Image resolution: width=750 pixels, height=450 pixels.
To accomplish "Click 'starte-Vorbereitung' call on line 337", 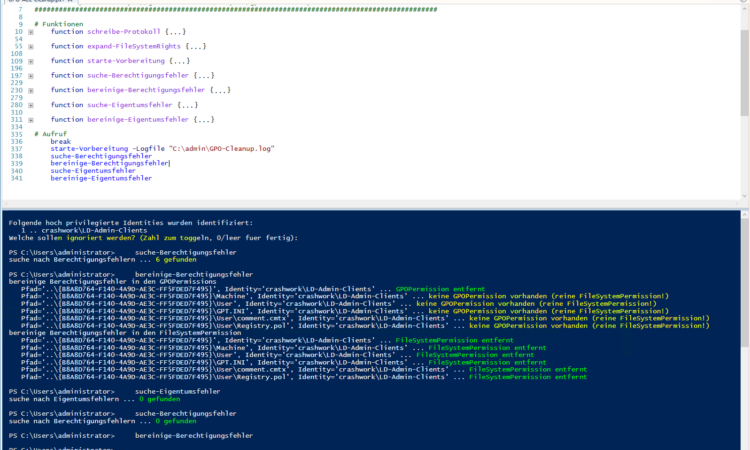I will 89,149.
